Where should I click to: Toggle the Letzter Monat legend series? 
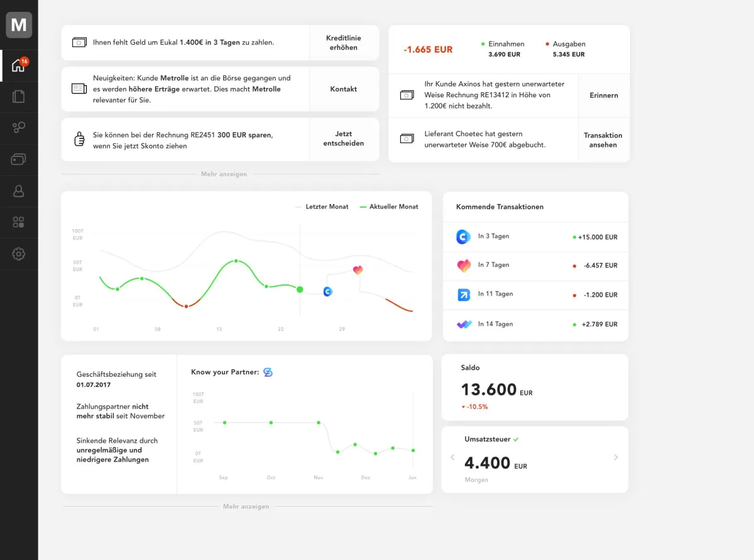(322, 207)
